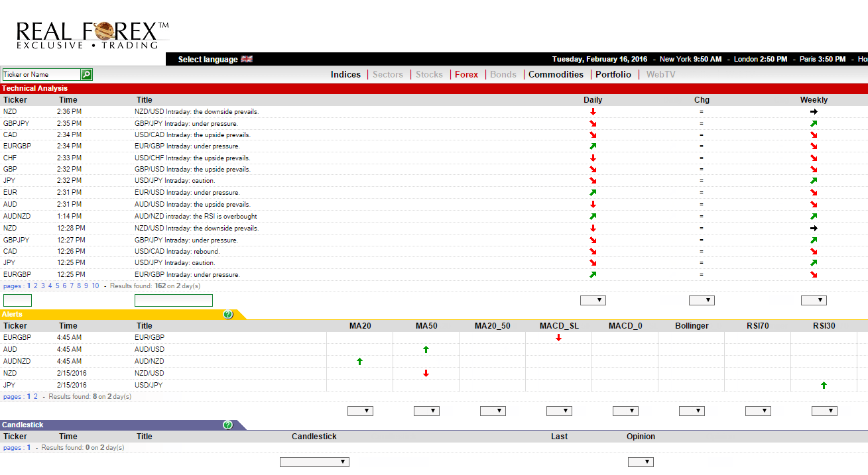Open the Candlestick pattern dropdown
868x475 pixels.
pos(314,462)
